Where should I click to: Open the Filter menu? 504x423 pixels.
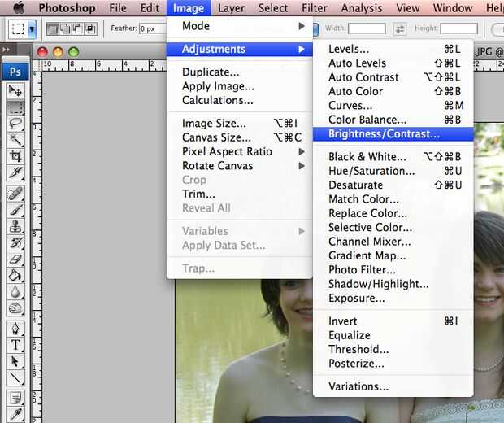click(x=315, y=8)
